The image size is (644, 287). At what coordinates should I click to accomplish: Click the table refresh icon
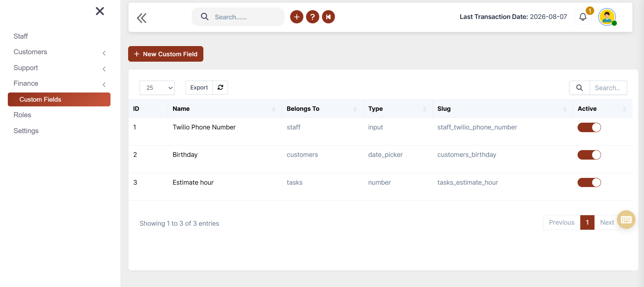(220, 87)
